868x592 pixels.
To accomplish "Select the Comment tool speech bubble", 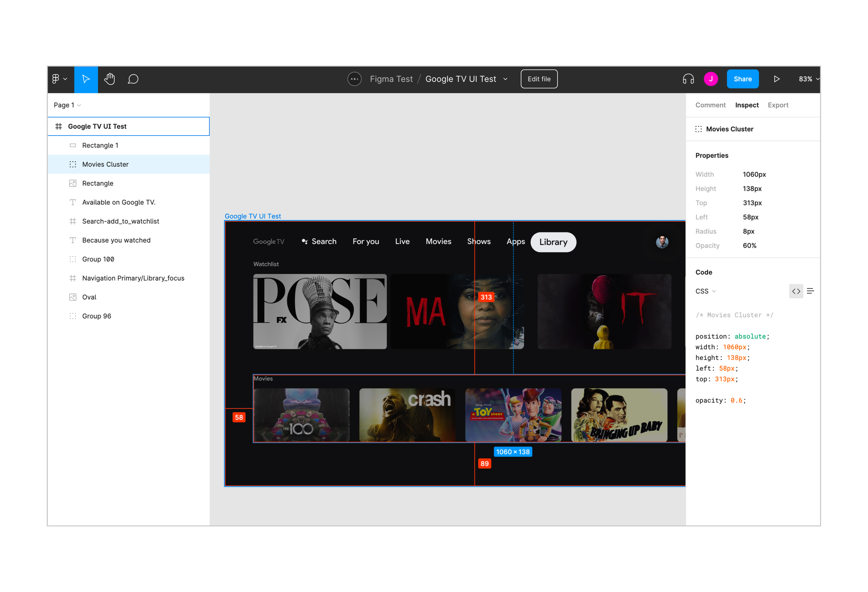I will [x=133, y=79].
